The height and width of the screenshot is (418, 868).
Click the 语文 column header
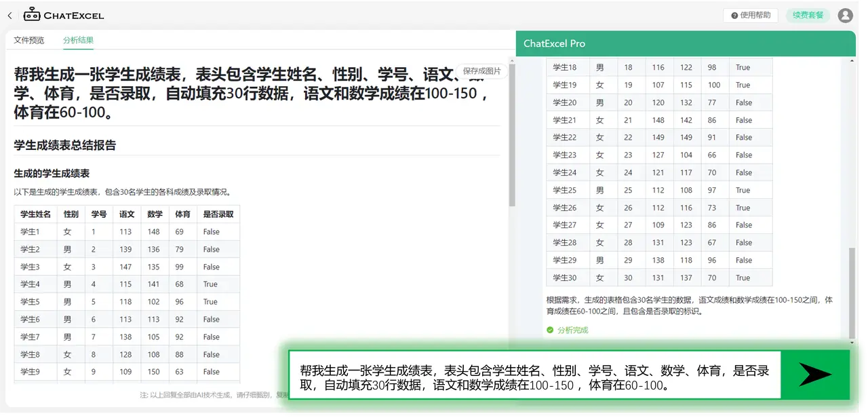tap(127, 214)
